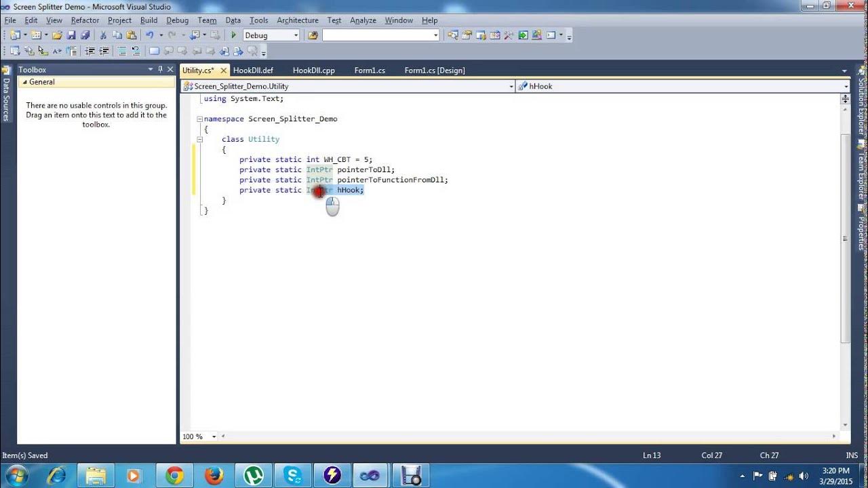Screen dimensions: 868x488
Task: Click the Start Page green arrow icon
Action: click(x=523, y=35)
